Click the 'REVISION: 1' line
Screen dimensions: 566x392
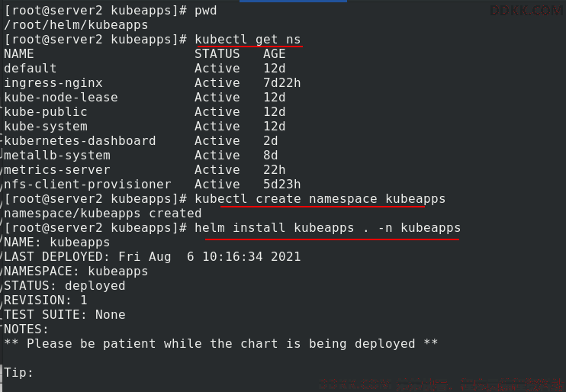(46, 300)
